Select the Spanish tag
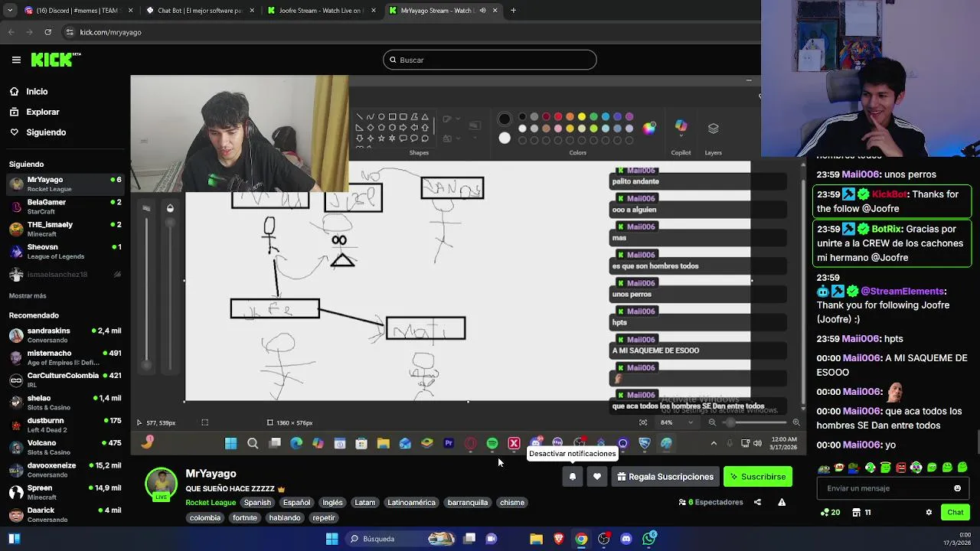Viewport: 980px width, 551px height. tap(257, 503)
